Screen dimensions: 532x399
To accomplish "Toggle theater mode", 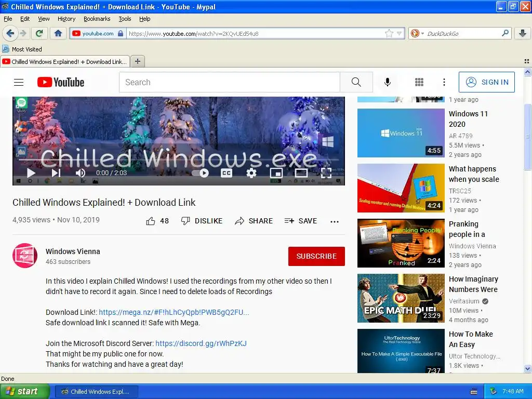I will 301,173.
